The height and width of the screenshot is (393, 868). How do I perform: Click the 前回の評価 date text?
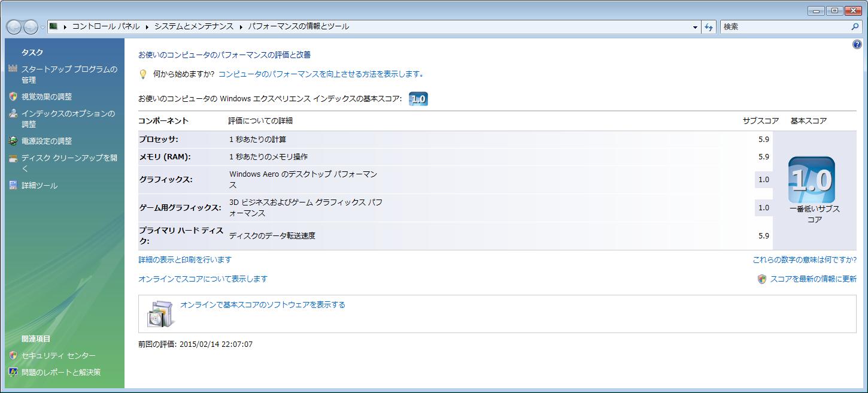pos(195,344)
